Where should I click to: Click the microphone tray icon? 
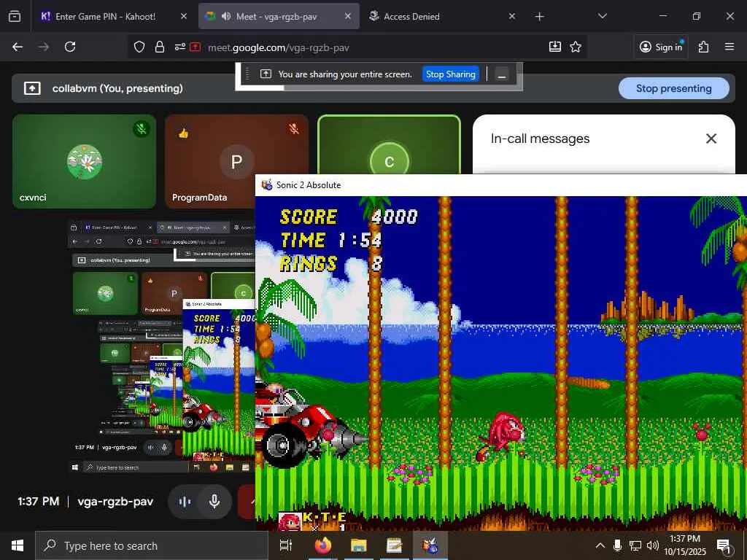[617, 545]
